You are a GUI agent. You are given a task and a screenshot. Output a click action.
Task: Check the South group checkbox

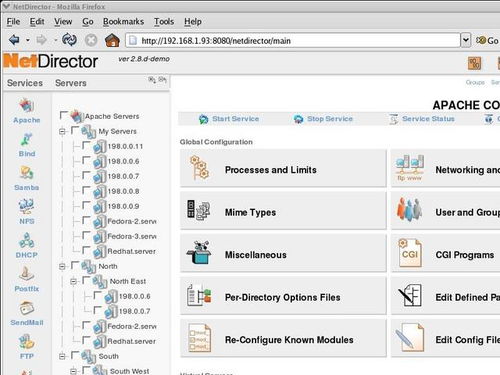[x=75, y=355]
